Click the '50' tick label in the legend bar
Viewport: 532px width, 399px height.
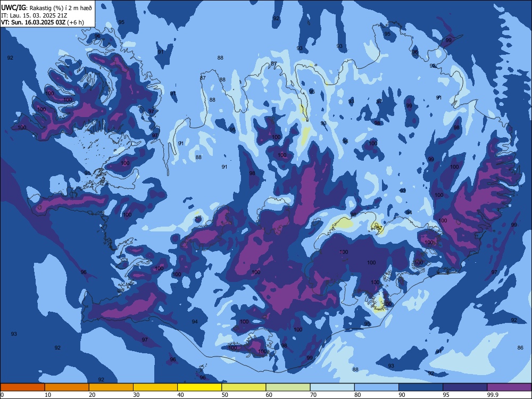coord(225,395)
